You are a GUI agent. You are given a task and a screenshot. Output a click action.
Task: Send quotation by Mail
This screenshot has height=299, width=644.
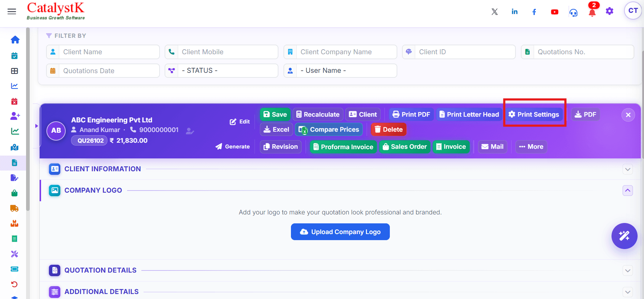(x=493, y=147)
